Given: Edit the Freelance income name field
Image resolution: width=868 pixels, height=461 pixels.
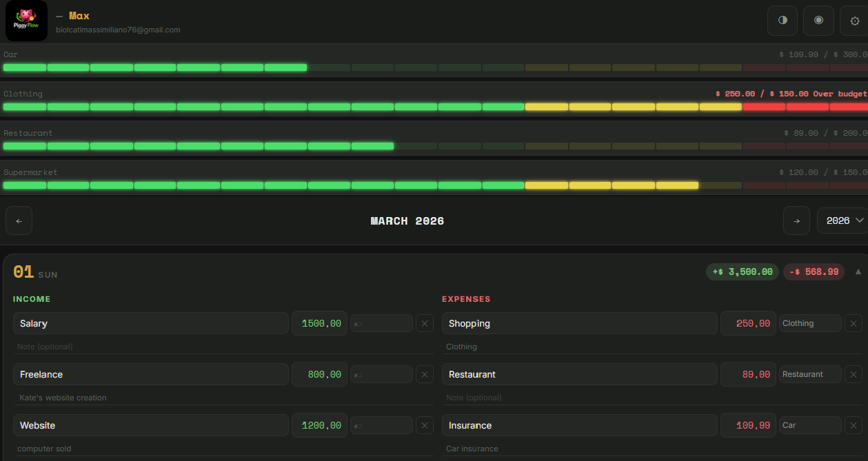Looking at the screenshot, I should pos(150,374).
